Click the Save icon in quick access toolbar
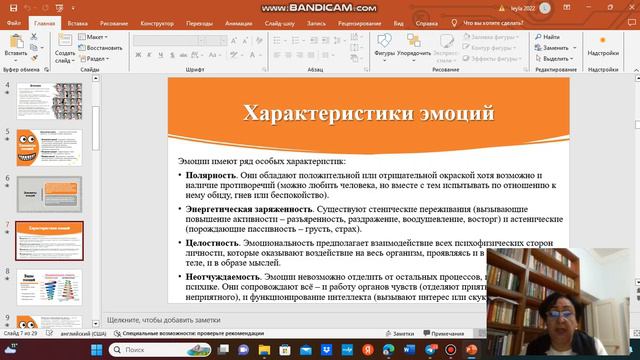The width and height of the screenshot is (640, 360). click(x=13, y=8)
